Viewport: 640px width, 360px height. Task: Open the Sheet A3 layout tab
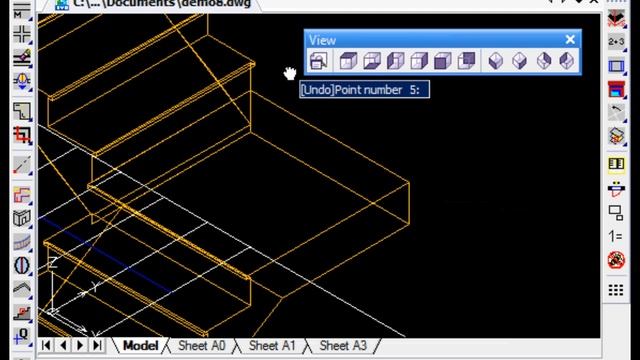[x=343, y=346]
